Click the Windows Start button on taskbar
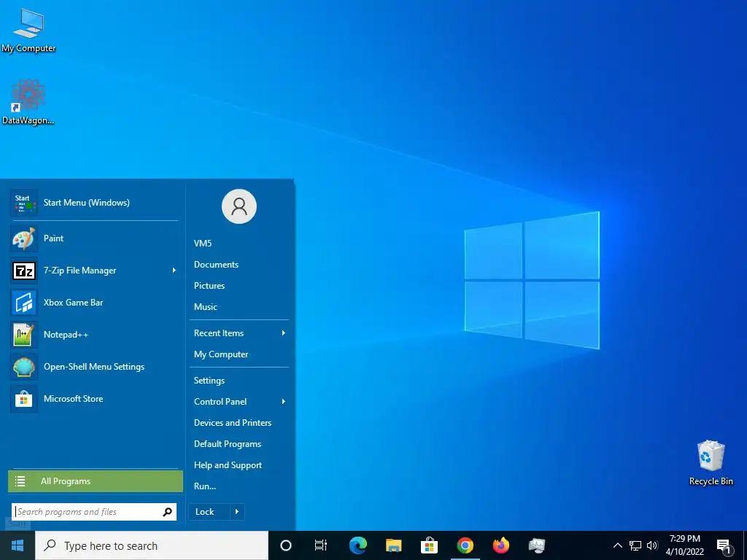 pyautogui.click(x=18, y=545)
